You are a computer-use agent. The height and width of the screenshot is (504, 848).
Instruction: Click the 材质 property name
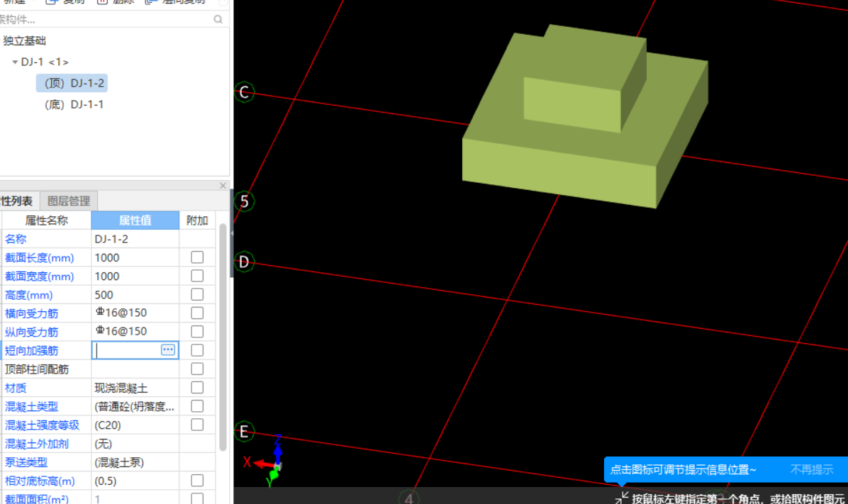[x=16, y=388]
